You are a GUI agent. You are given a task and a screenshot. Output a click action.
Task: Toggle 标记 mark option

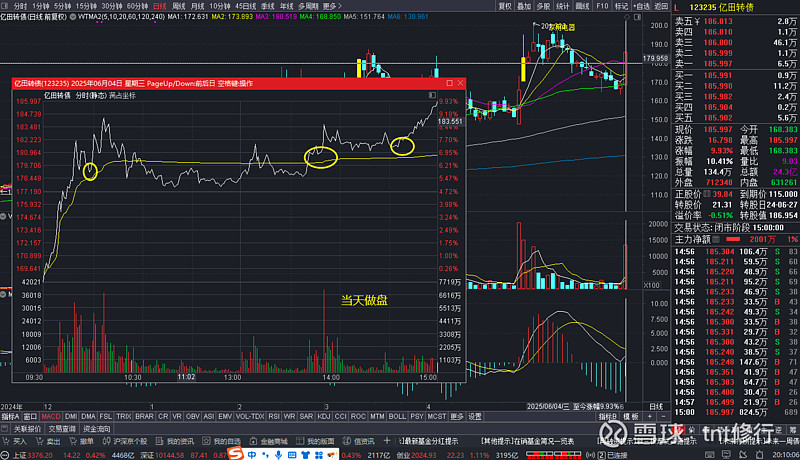click(x=621, y=6)
